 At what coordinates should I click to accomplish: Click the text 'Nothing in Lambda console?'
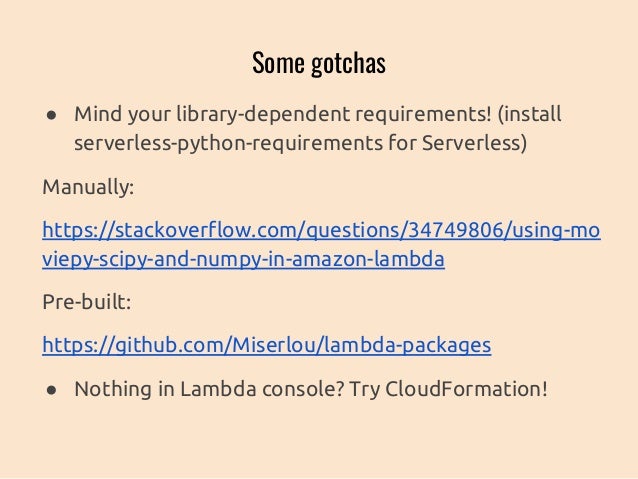[x=210, y=389]
